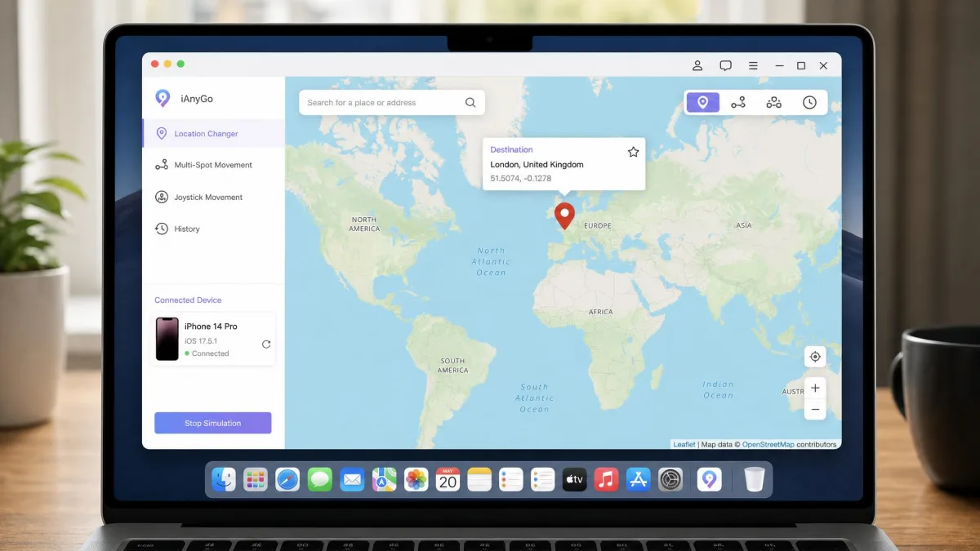Click the Destination label in the popup

(511, 149)
